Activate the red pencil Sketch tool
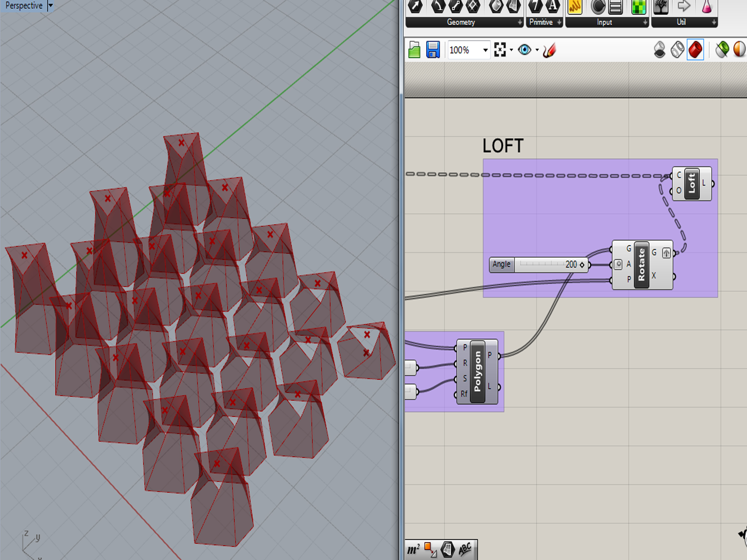The height and width of the screenshot is (560, 747). click(x=549, y=50)
